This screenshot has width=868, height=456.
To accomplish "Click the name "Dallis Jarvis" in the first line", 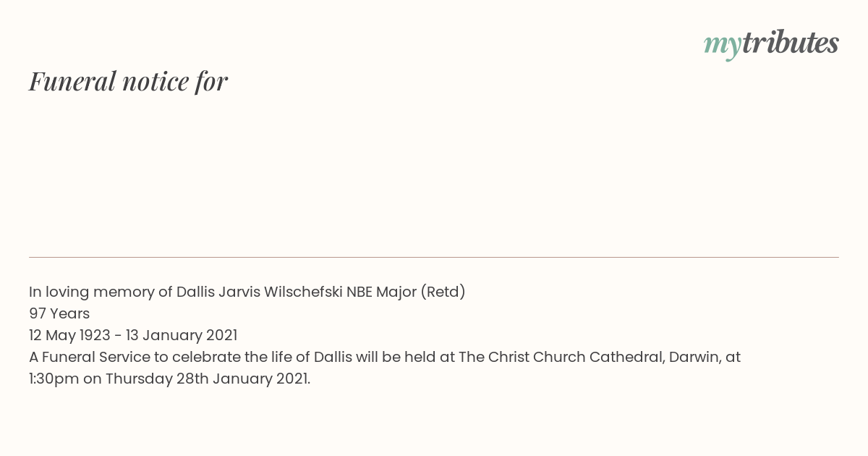I will tap(218, 292).
